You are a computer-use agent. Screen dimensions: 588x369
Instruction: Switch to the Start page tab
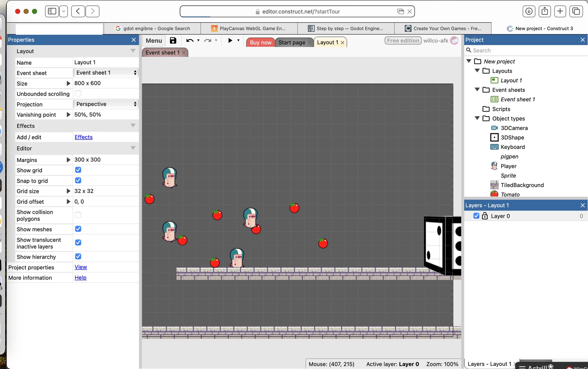292,42
